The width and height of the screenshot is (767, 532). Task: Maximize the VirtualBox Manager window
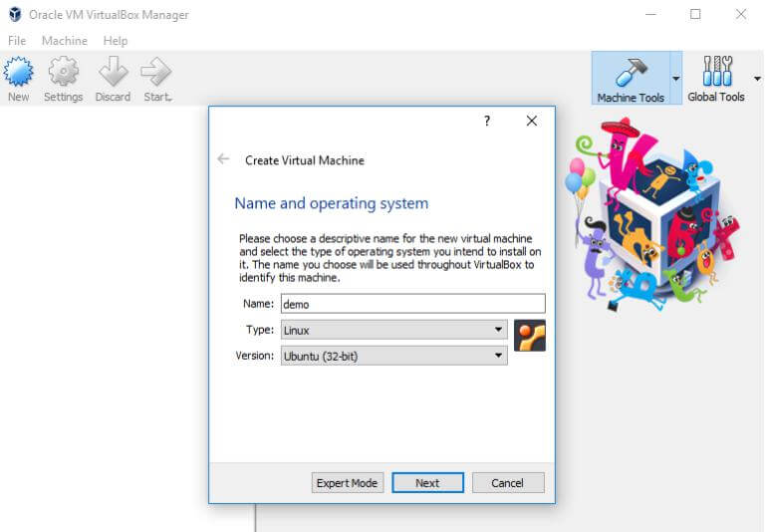pos(695,15)
